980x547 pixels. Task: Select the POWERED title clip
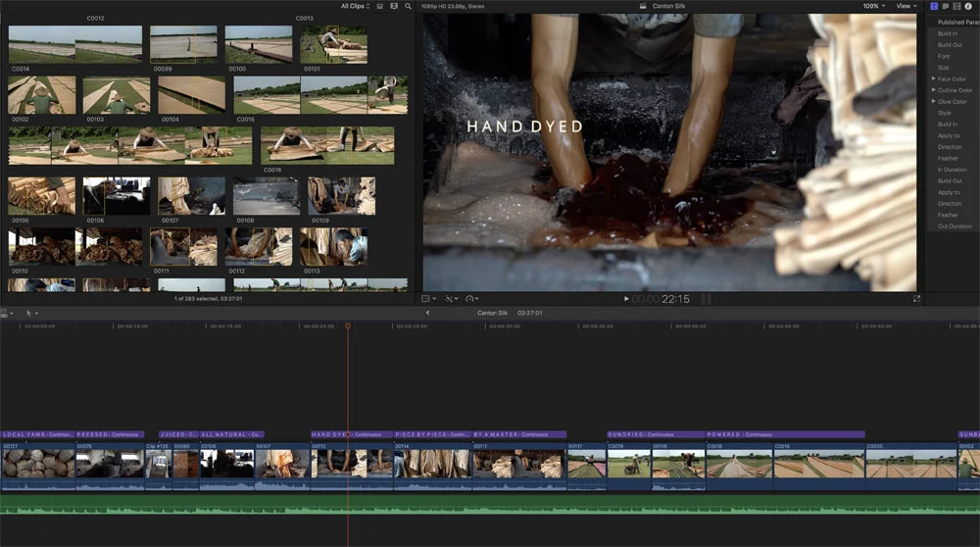(x=786, y=434)
